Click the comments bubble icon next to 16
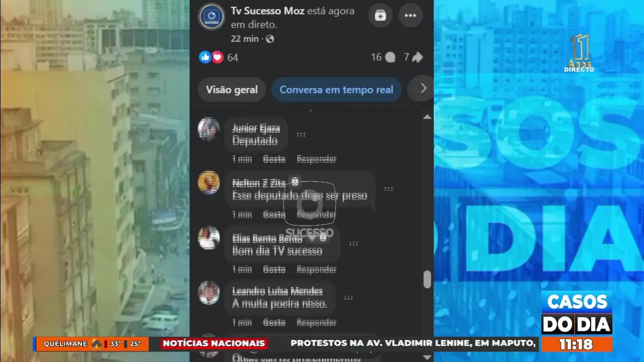644x362 pixels. point(390,57)
